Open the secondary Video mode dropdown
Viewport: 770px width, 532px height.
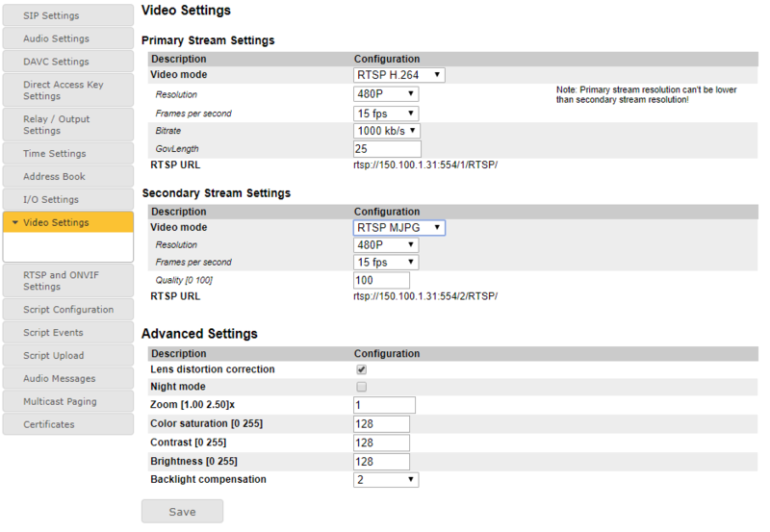(x=399, y=228)
